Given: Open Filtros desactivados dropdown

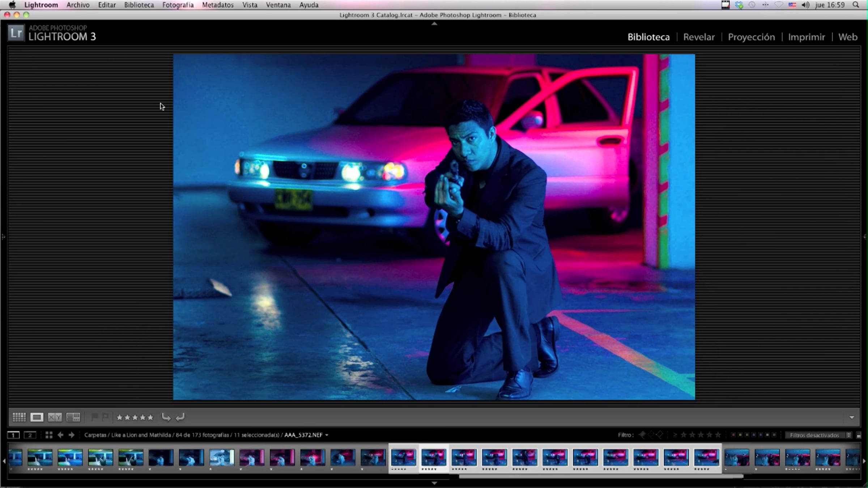Looking at the screenshot, I should [x=818, y=435].
